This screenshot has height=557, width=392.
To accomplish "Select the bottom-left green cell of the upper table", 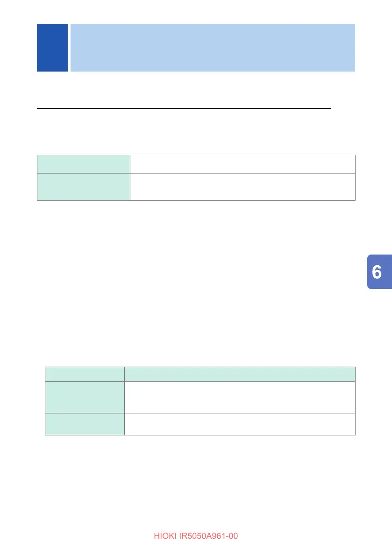I will click(84, 187).
